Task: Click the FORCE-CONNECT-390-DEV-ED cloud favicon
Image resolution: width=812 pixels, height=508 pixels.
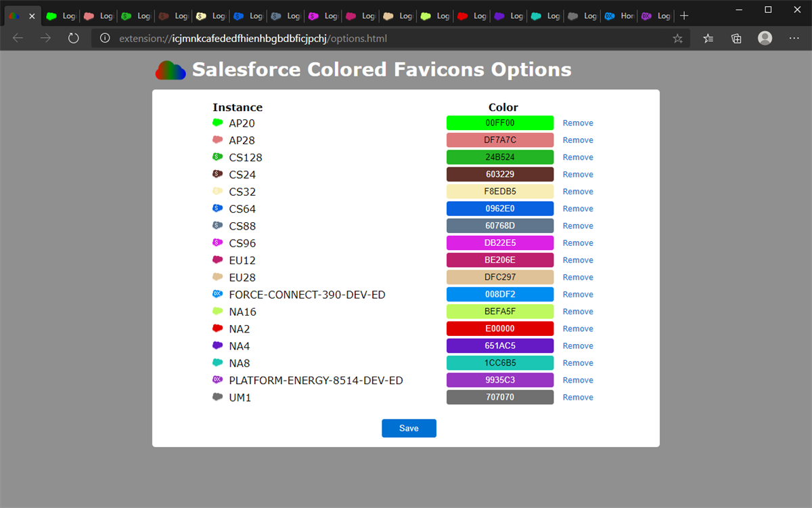Action: pyautogui.click(x=218, y=294)
